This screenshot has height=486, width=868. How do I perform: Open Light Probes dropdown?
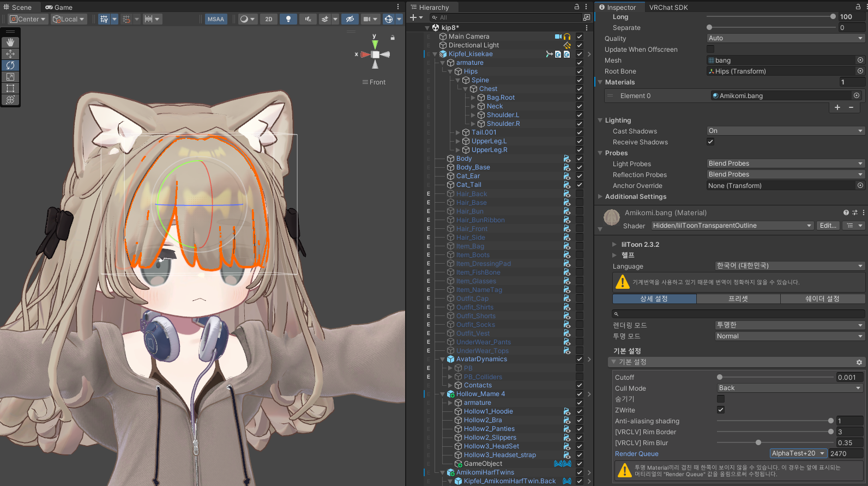[786, 164]
